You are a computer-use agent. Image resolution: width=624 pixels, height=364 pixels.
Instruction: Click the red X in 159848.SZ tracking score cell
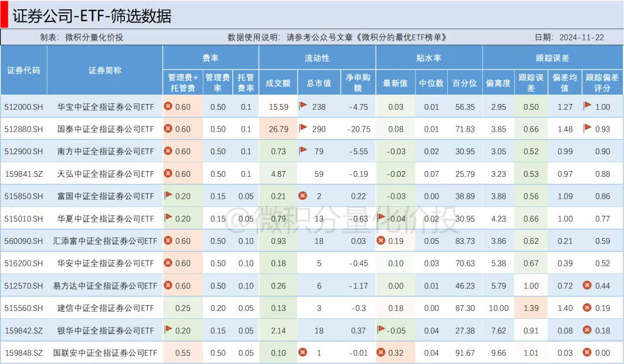(587, 352)
